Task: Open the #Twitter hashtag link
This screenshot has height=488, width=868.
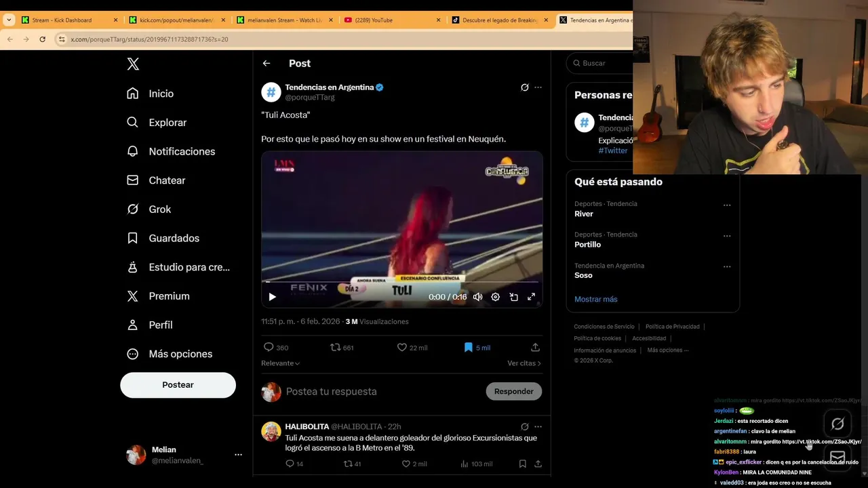Action: click(x=613, y=150)
